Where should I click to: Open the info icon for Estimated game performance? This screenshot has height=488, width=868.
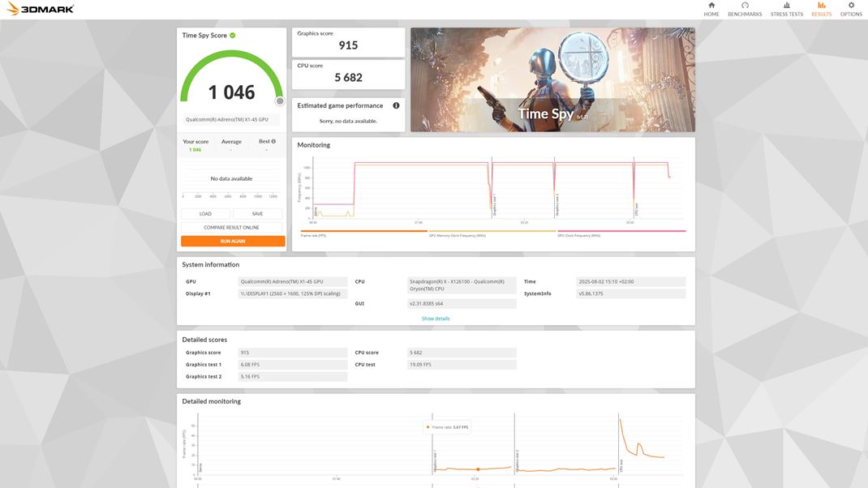tap(397, 105)
